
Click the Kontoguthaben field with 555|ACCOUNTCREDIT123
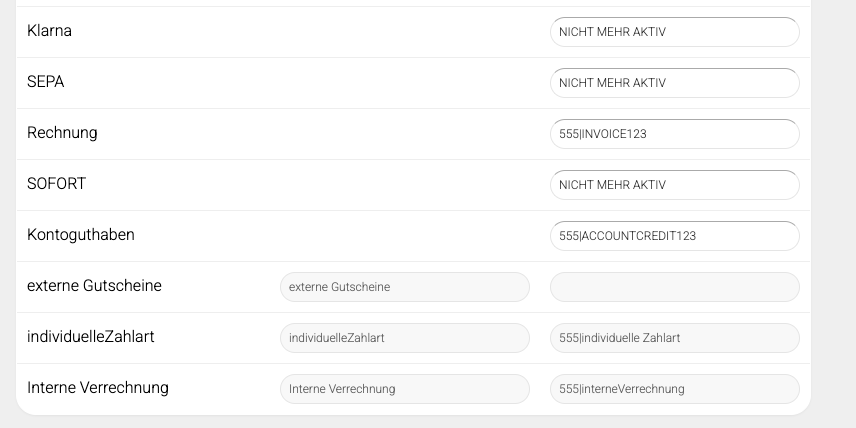pyautogui.click(x=674, y=236)
